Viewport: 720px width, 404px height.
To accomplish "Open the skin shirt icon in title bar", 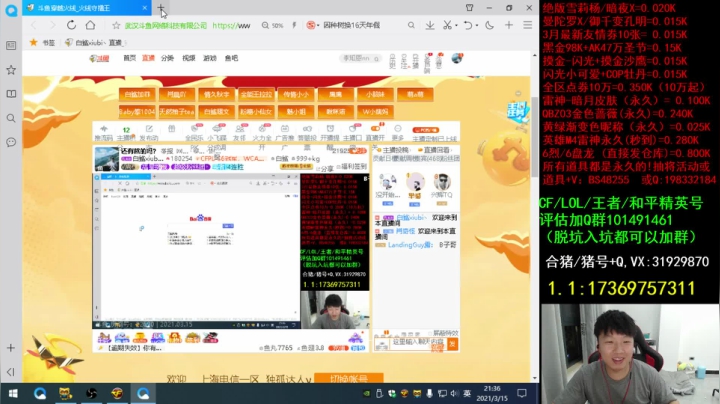I will pos(469,8).
